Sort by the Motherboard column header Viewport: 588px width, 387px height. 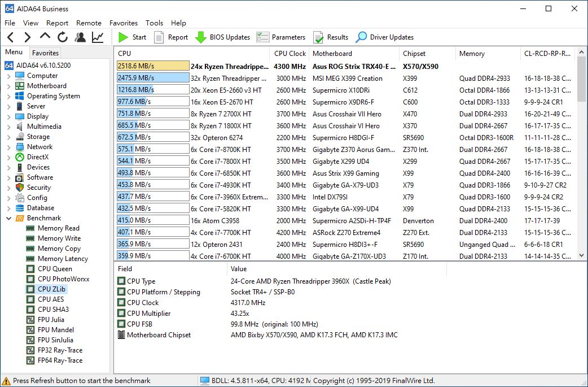354,53
